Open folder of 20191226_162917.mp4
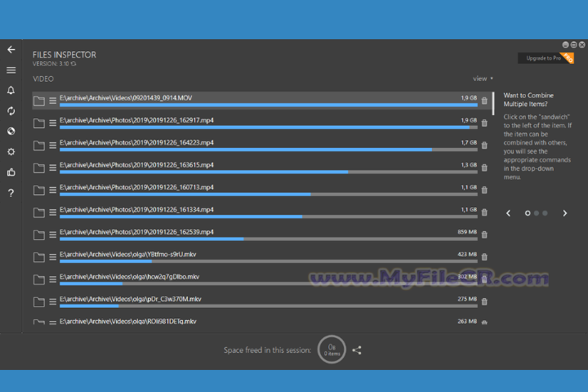The width and height of the screenshot is (588, 392). [39, 123]
